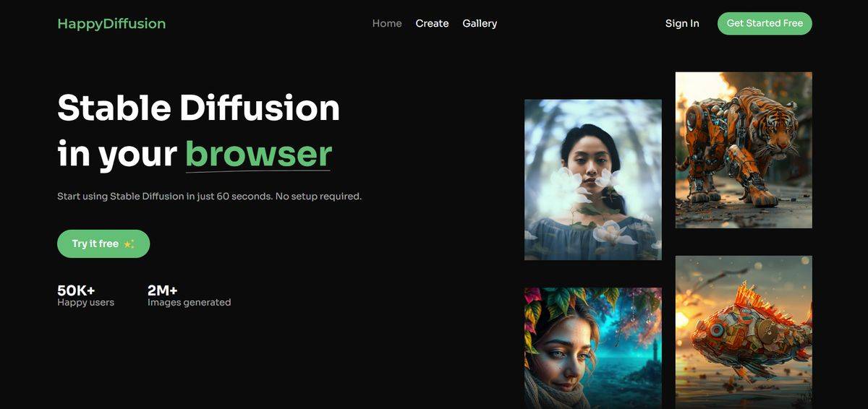868x409 pixels.
Task: Click the Images generated label
Action: click(x=189, y=303)
